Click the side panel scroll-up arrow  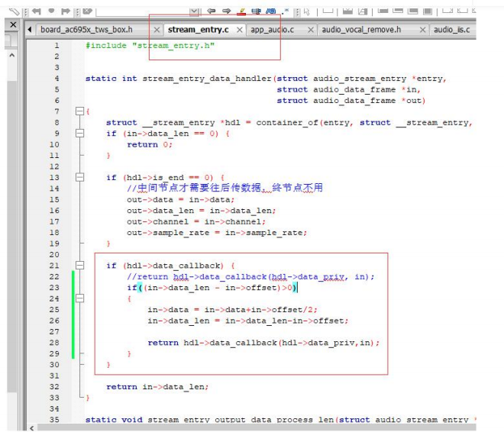point(12,55)
